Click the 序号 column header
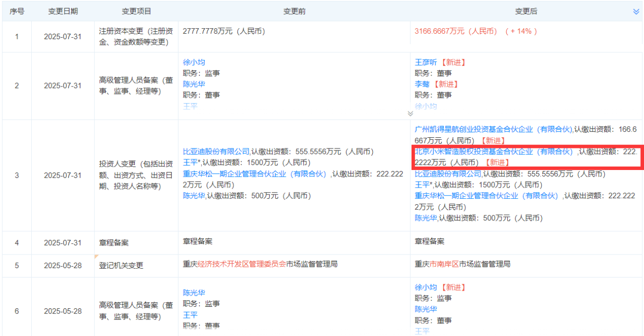Screen dimensions: 644x336 17,11
